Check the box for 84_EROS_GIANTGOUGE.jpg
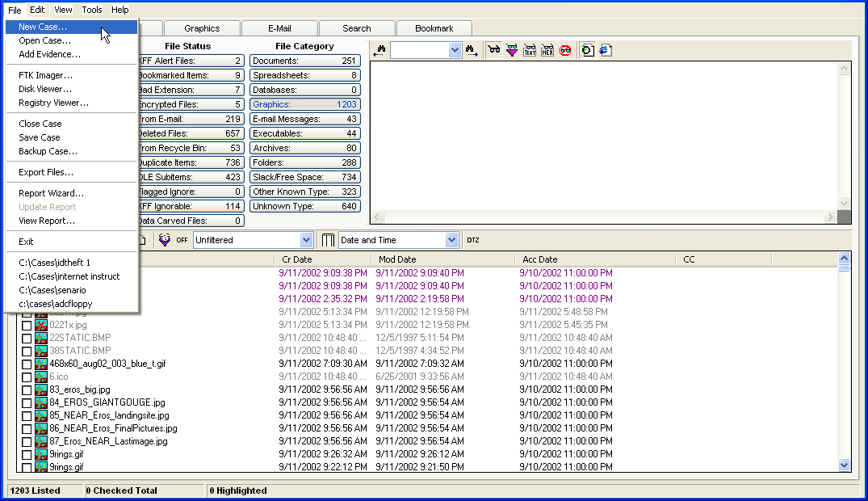The height and width of the screenshot is (501, 868). point(27,403)
